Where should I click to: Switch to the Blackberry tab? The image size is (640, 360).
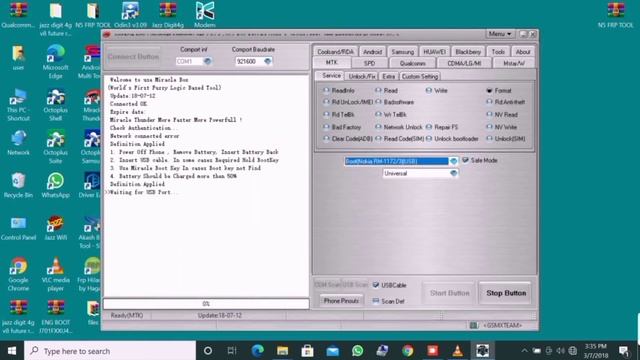(468, 52)
